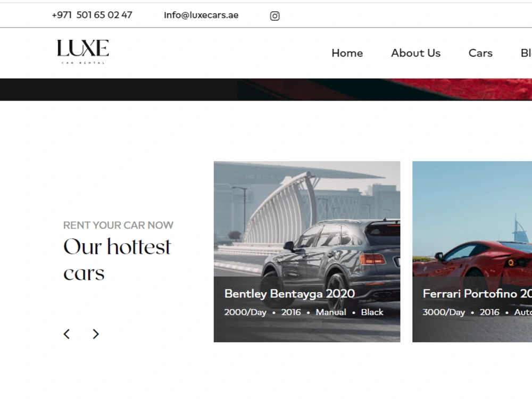Click the info@luxecars.ae email link
This screenshot has width=532, height=399.
(x=201, y=15)
